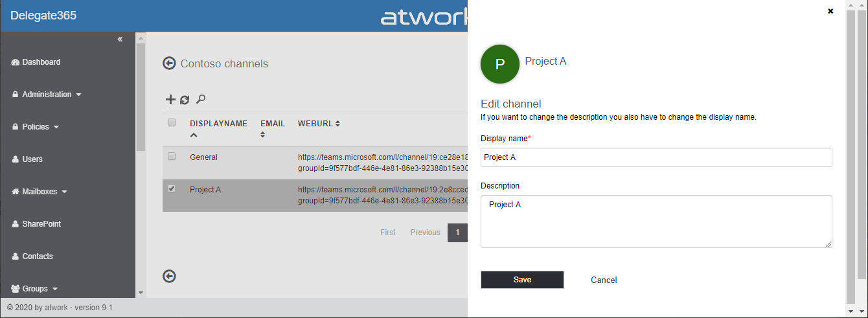The image size is (868, 318).
Task: Click the add channel plus icon
Action: click(170, 99)
